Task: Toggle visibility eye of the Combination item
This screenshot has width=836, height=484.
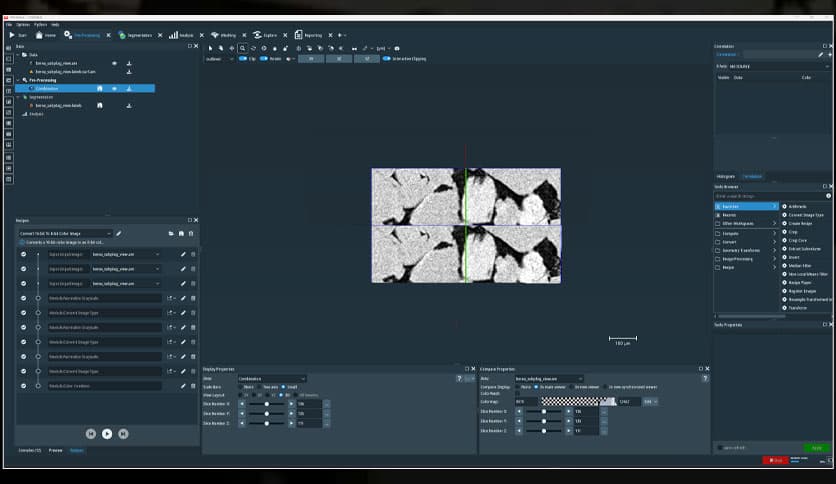Action: 114,88
